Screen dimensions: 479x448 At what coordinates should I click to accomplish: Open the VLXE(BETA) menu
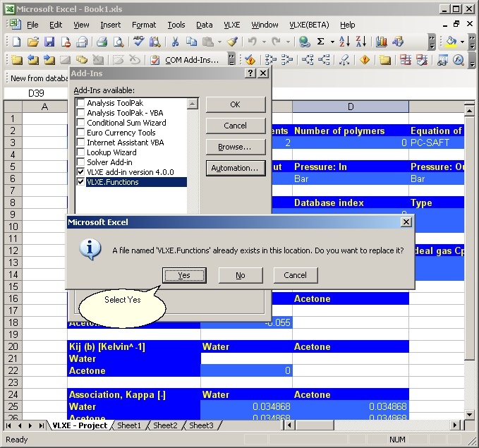pyautogui.click(x=309, y=25)
